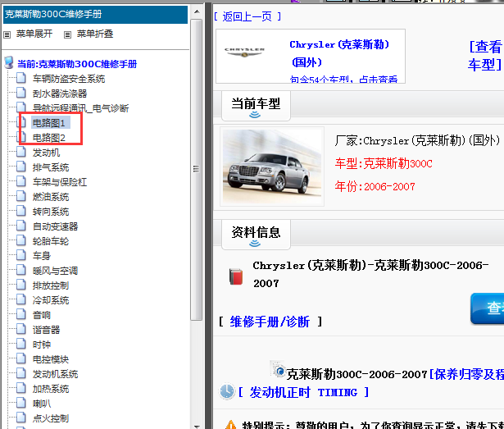Image resolution: width=504 pixels, height=429 pixels.
Task: Open the 查看车型 link
Action: 484,55
